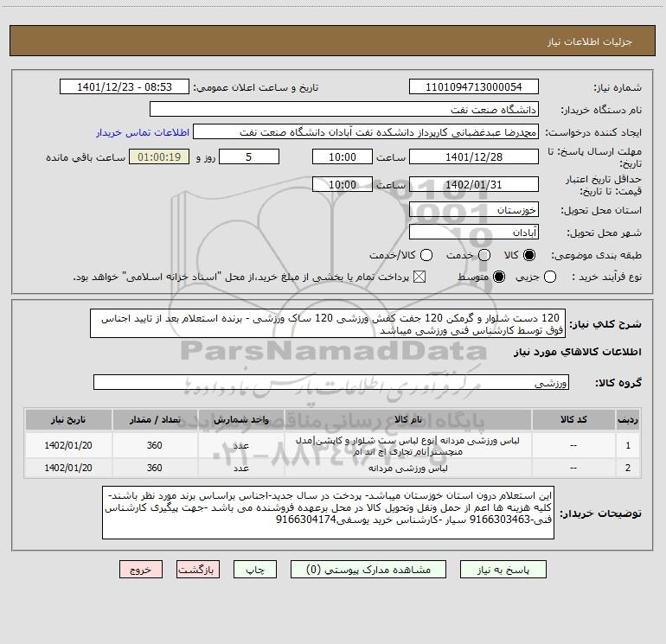Click the پاسخ به نیاز button

[x=503, y=570]
